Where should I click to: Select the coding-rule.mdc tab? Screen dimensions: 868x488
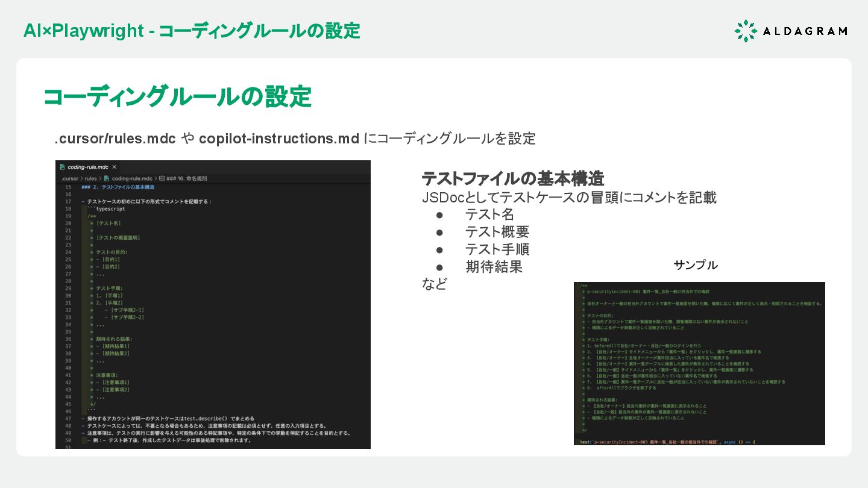(88, 167)
